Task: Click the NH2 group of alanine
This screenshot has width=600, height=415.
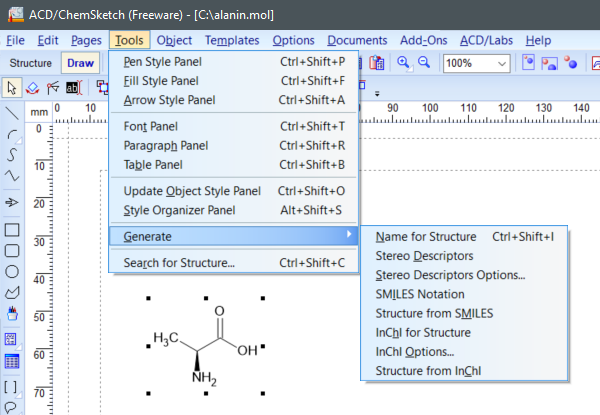Action: point(204,378)
